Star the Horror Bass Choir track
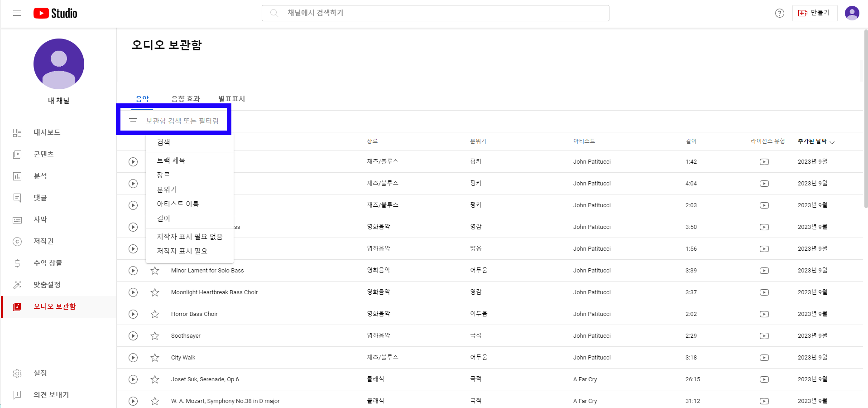Viewport: 868px width, 408px height. coord(155,314)
